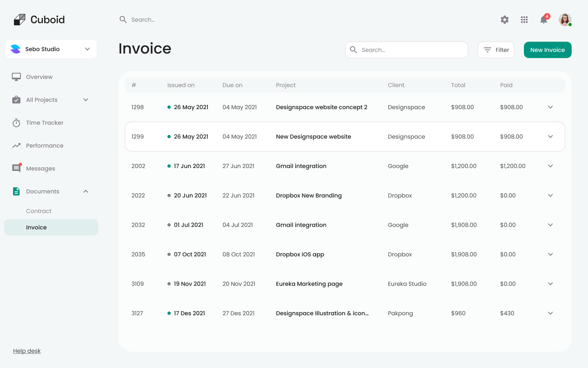Click the Cuboid logo
This screenshot has width=588, height=368.
pos(39,19)
